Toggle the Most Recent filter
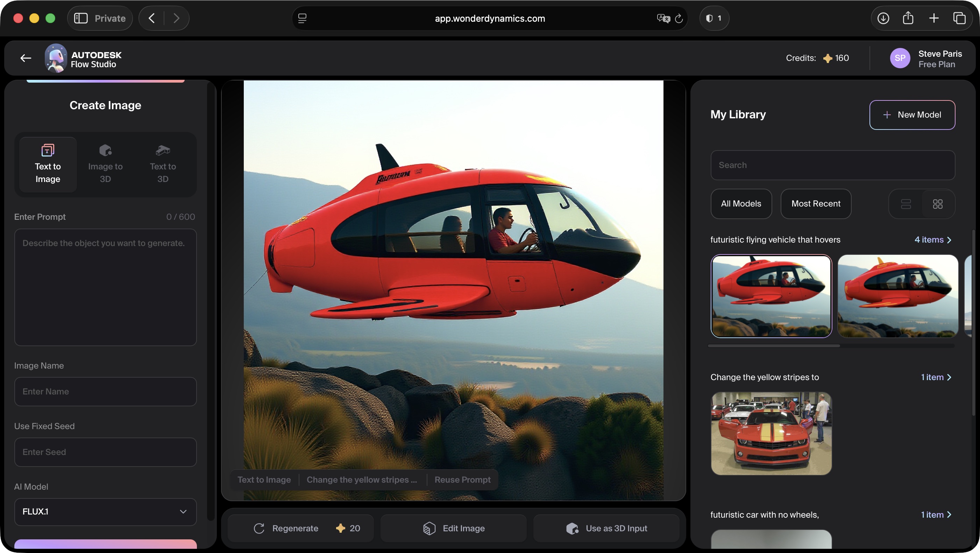 pyautogui.click(x=816, y=204)
